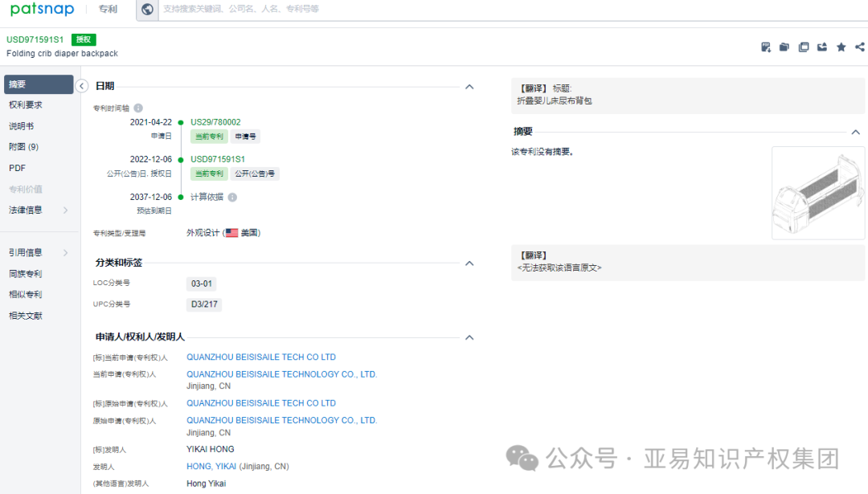This screenshot has width=868, height=494.
Task: Click the US flag icon beside 美国
Action: 232,233
